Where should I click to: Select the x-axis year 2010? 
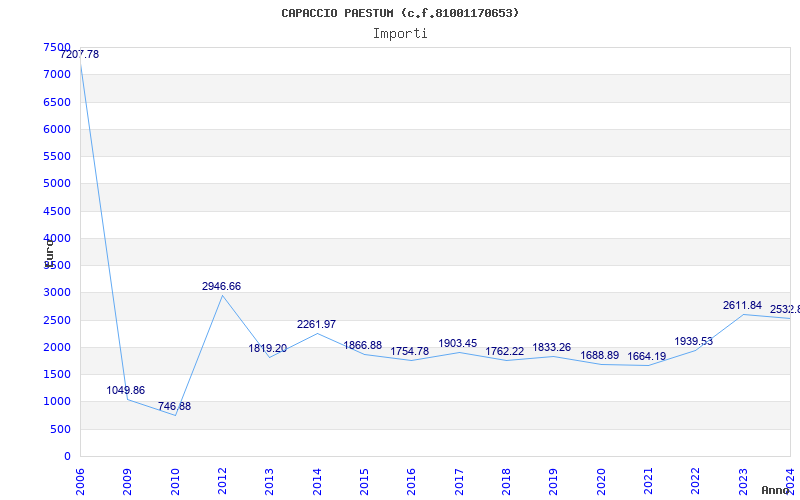pyautogui.click(x=175, y=482)
